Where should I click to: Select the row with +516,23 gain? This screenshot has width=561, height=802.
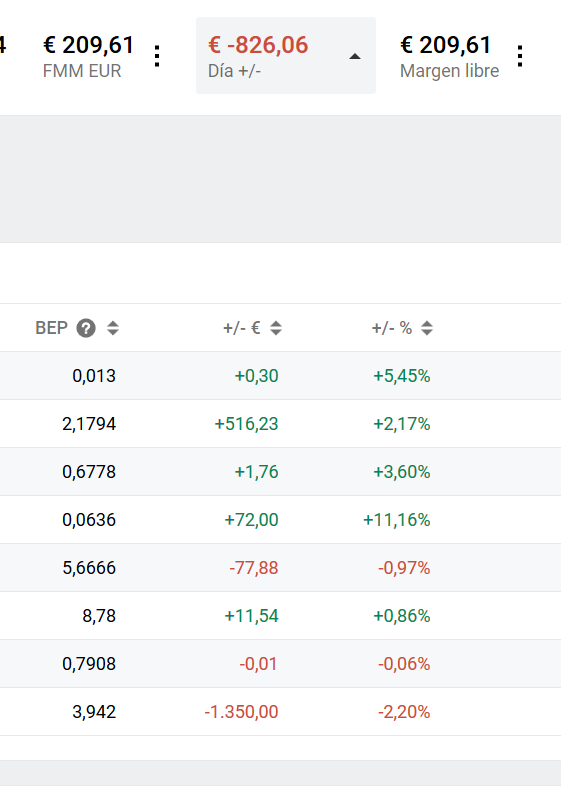pos(280,424)
